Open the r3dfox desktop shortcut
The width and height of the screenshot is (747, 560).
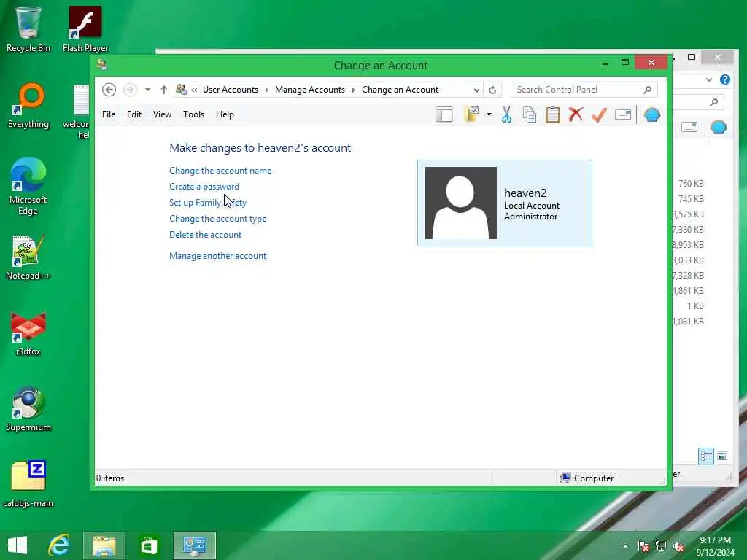pyautogui.click(x=28, y=333)
